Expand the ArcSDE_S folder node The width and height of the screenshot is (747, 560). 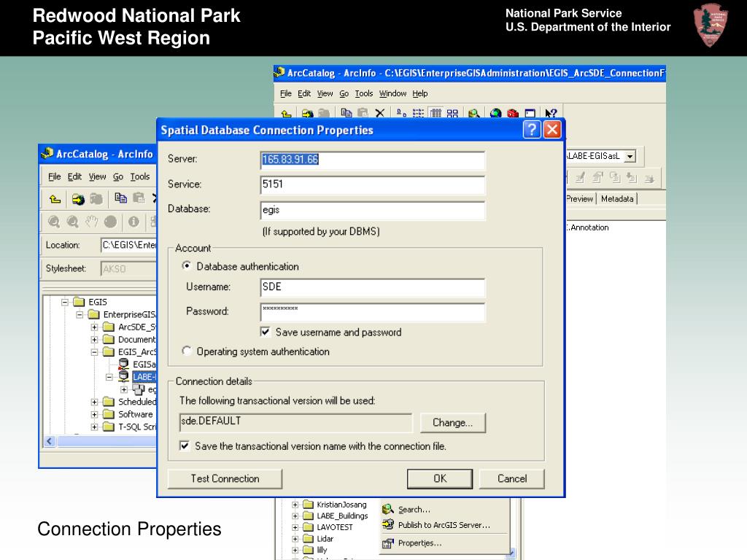coord(94,327)
